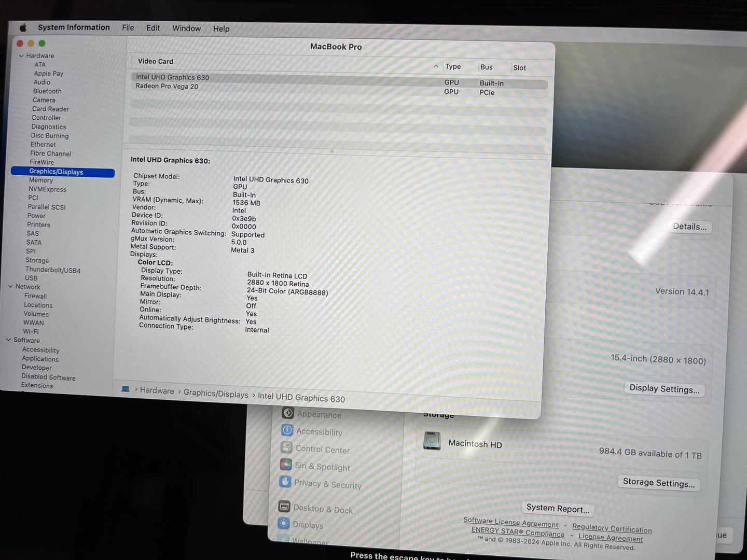
Task: Open Storage Settings... in Settings window
Action: click(659, 483)
